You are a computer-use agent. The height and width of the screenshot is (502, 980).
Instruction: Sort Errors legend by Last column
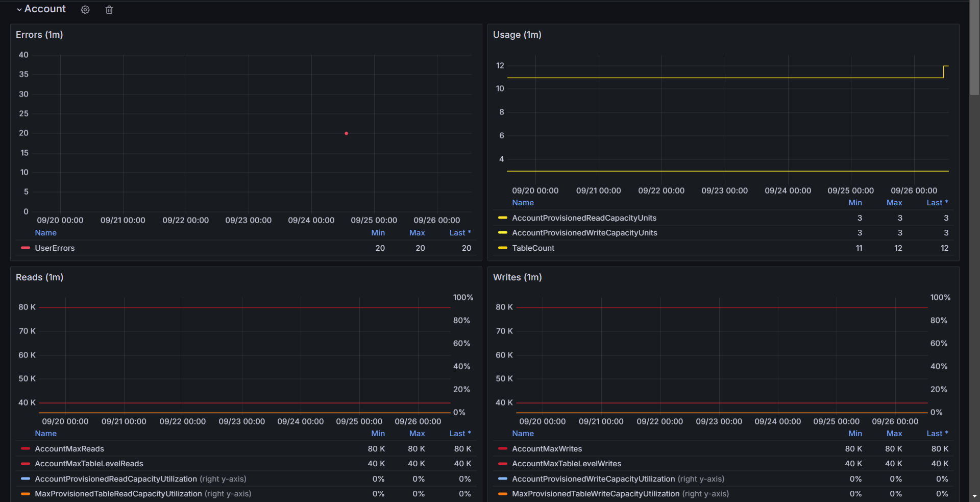460,233
